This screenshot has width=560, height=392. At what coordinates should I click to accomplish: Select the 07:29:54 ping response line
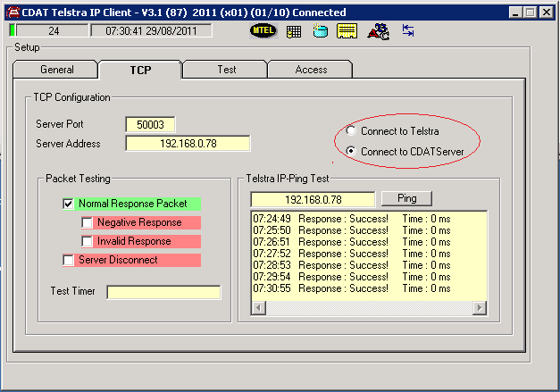click(x=352, y=277)
